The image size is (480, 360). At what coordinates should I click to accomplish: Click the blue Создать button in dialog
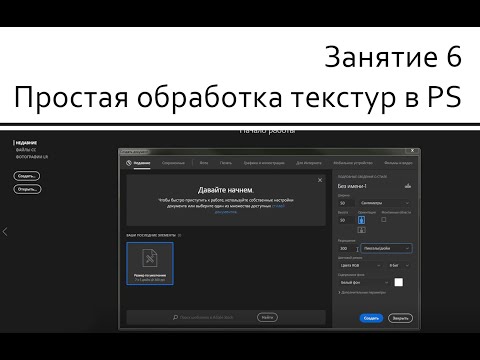pyautogui.click(x=371, y=318)
